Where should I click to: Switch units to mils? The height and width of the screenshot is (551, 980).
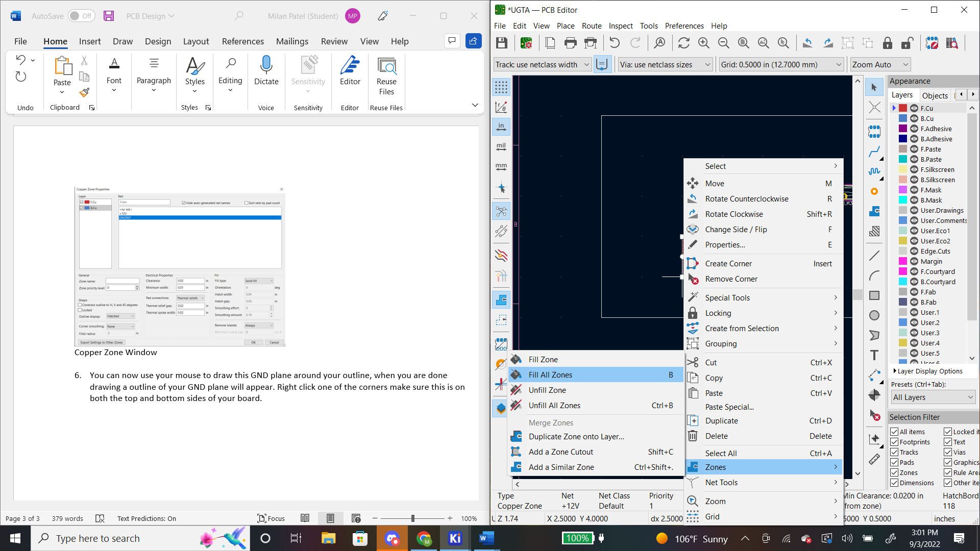tap(501, 147)
